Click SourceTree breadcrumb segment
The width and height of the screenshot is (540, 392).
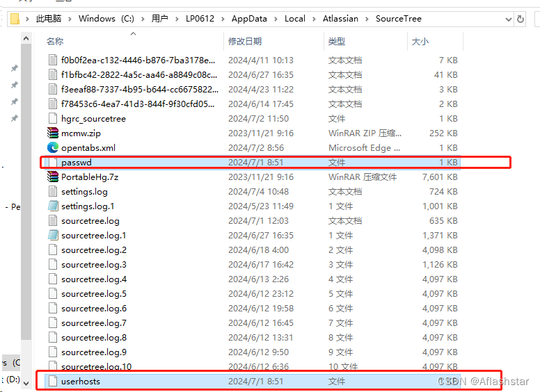pyautogui.click(x=399, y=19)
